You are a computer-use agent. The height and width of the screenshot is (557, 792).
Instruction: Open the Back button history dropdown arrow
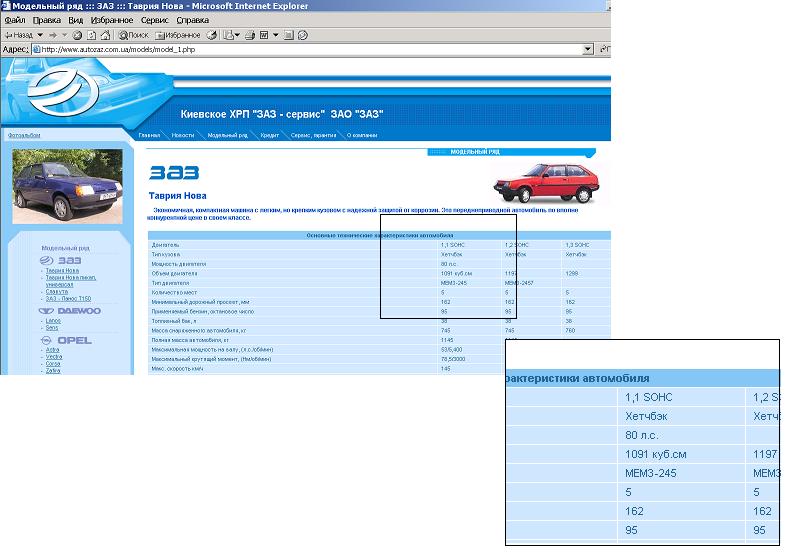pyautogui.click(x=38, y=34)
